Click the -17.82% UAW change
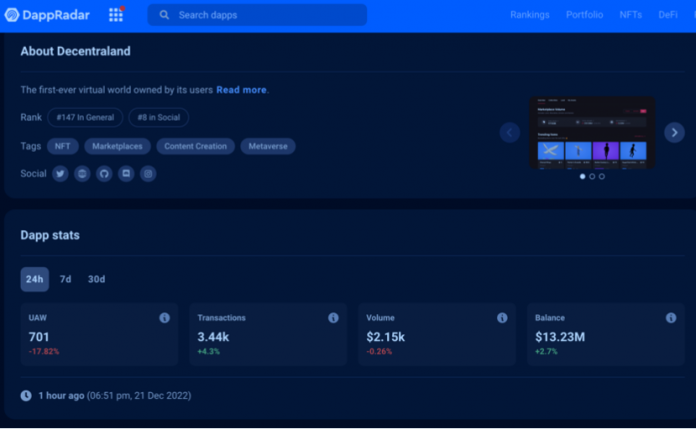 pyautogui.click(x=44, y=351)
